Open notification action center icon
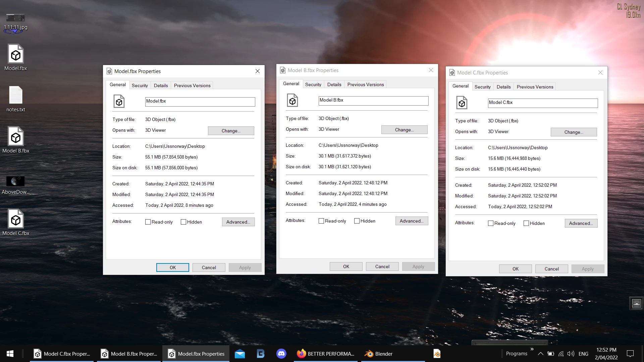644x362 pixels. [630, 354]
